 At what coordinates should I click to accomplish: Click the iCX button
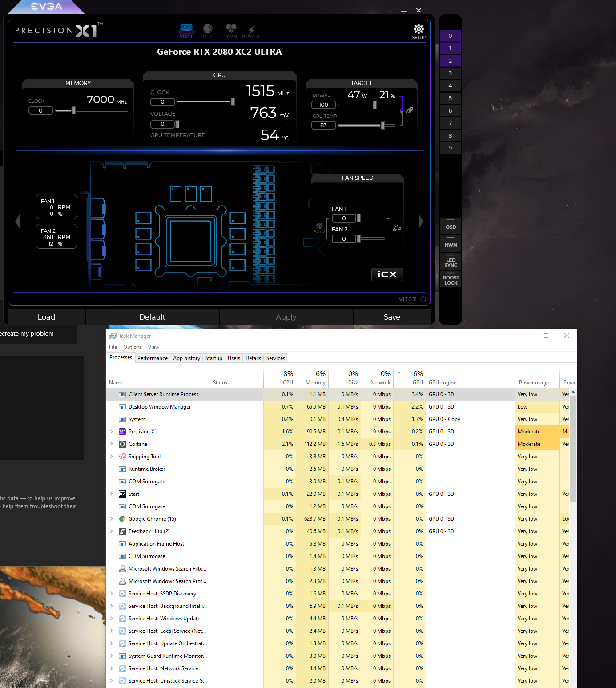(x=387, y=274)
